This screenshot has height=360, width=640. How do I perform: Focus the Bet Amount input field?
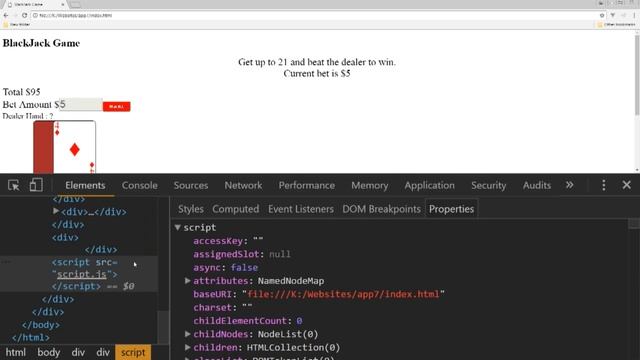pos(81,104)
